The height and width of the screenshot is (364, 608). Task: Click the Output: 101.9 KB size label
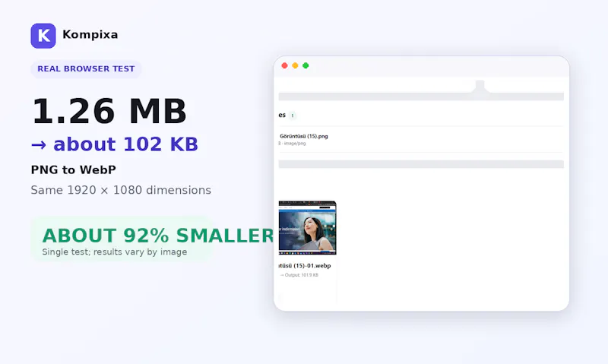(x=301, y=275)
